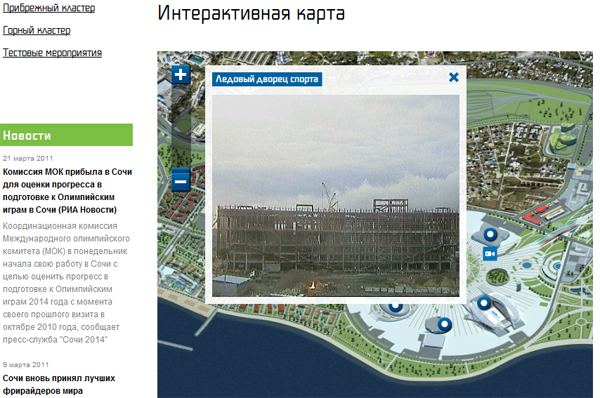
Task: Zoom out with the minus button
Action: [x=180, y=180]
